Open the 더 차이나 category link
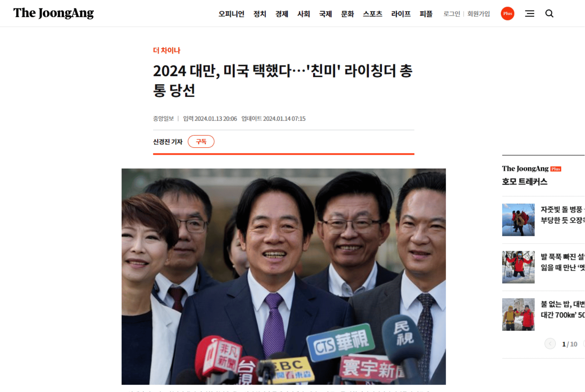 pyautogui.click(x=167, y=50)
